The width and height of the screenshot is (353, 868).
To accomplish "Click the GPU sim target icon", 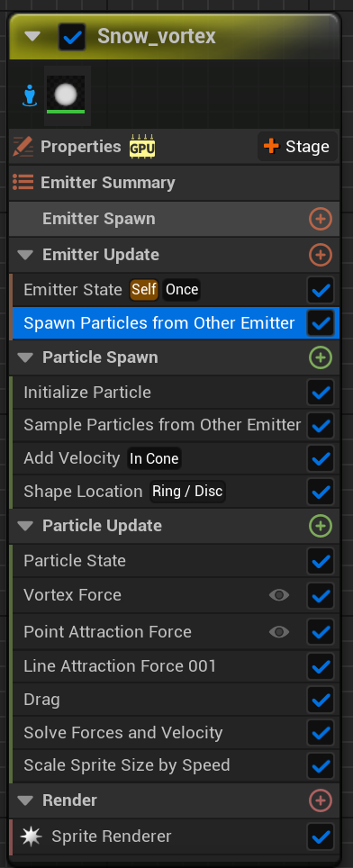I will pos(142,147).
